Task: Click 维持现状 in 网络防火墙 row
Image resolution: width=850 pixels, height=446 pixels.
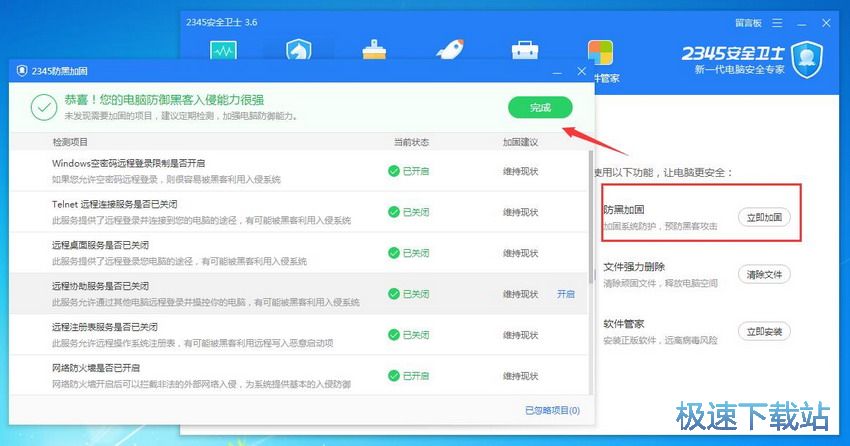Action: 520,376
